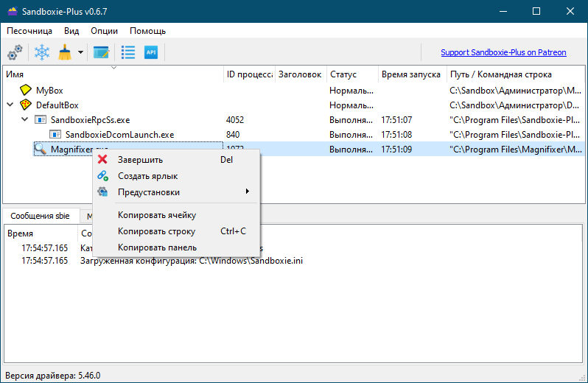Screen dimensions: 588x383
Task: Switch to the Сообщения sbie tab
Action: [40, 216]
